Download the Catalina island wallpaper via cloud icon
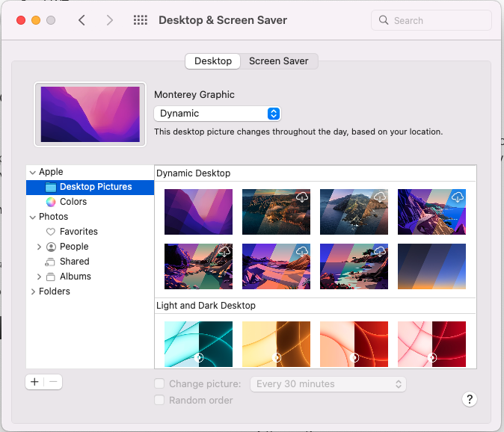 [380, 197]
